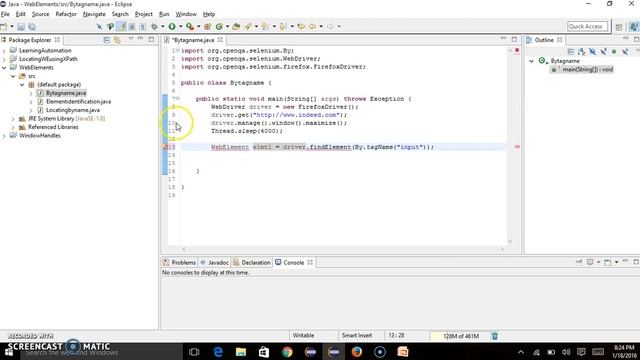640x360 pixels.
Task: Open the Window menu
Action: coord(186,14)
